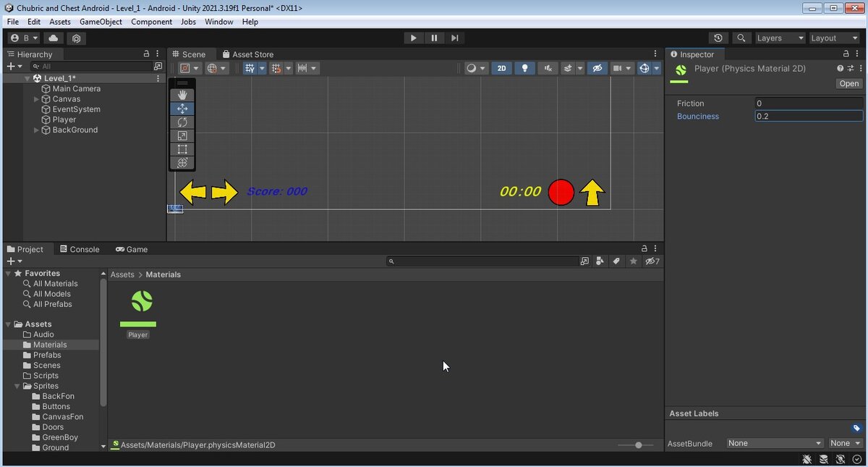Open the Window menu
This screenshot has height=467, width=868.
(x=218, y=22)
